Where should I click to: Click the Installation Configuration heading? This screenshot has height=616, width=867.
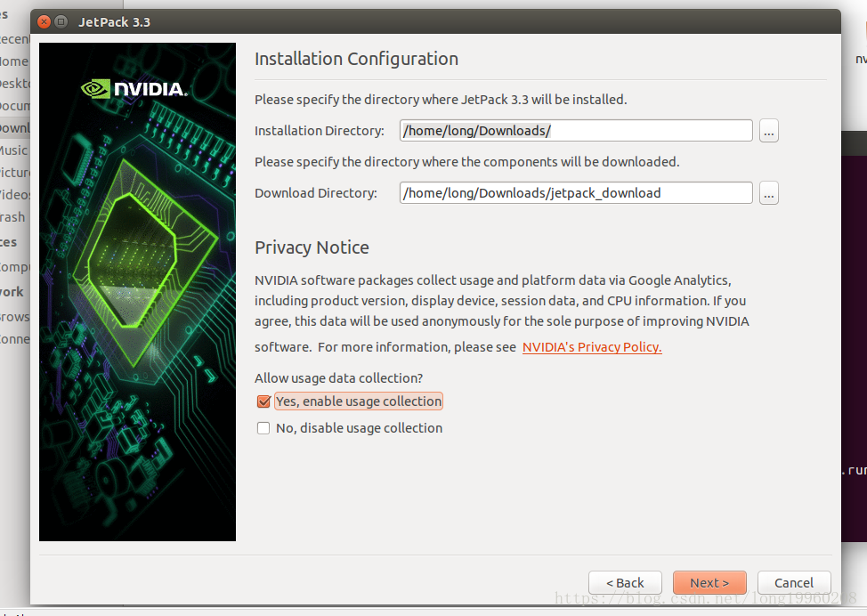[356, 59]
